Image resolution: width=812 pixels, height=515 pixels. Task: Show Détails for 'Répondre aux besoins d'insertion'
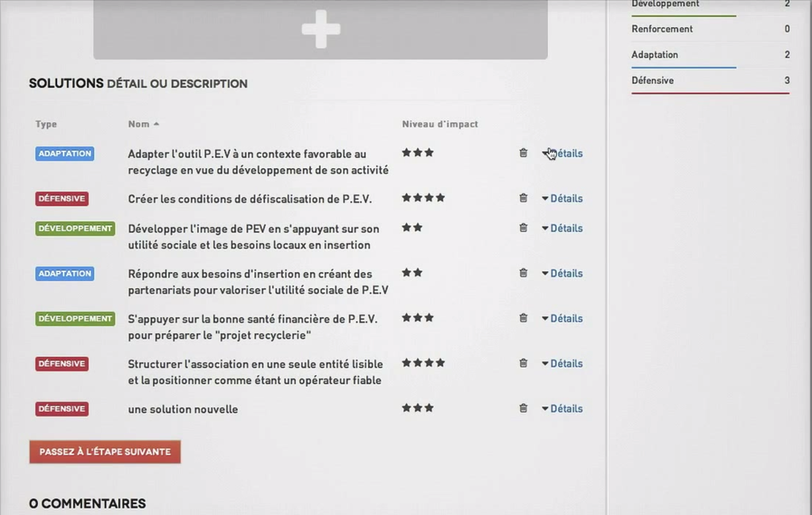click(562, 273)
